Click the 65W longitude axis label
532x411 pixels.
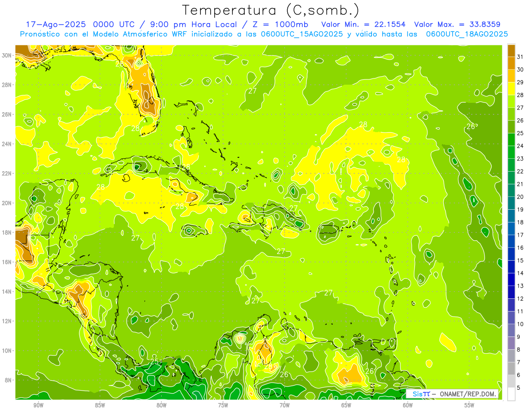tap(346, 405)
